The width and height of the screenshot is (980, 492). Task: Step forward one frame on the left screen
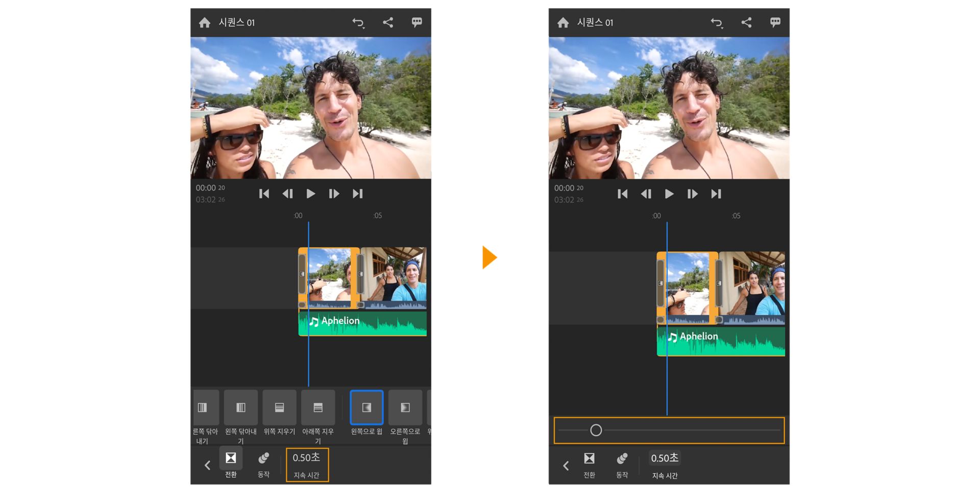click(x=334, y=194)
